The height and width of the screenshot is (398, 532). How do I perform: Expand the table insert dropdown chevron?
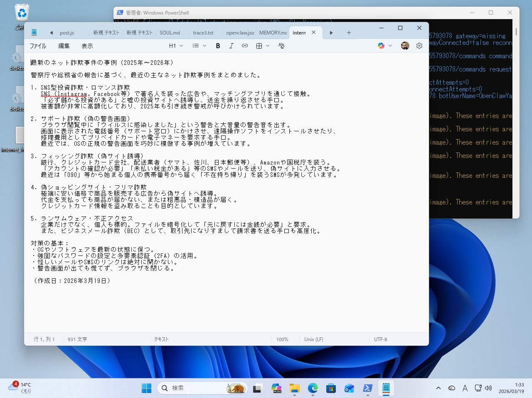click(x=267, y=46)
